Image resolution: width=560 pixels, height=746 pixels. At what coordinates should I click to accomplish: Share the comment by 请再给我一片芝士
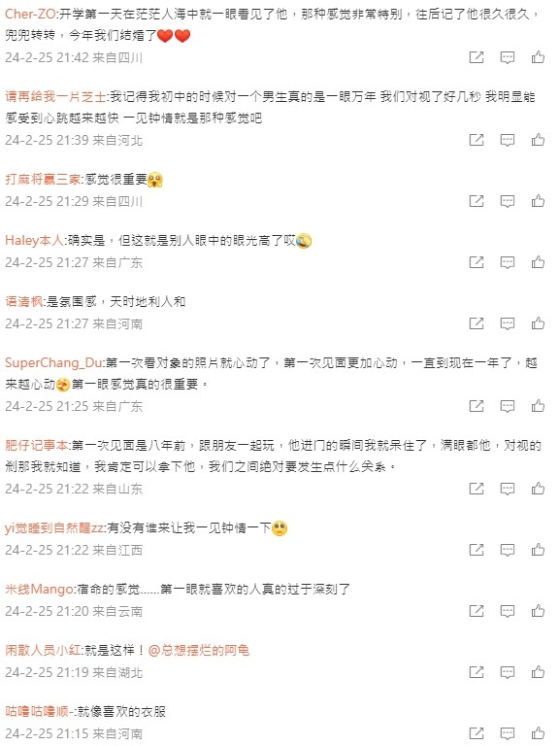[x=477, y=140]
